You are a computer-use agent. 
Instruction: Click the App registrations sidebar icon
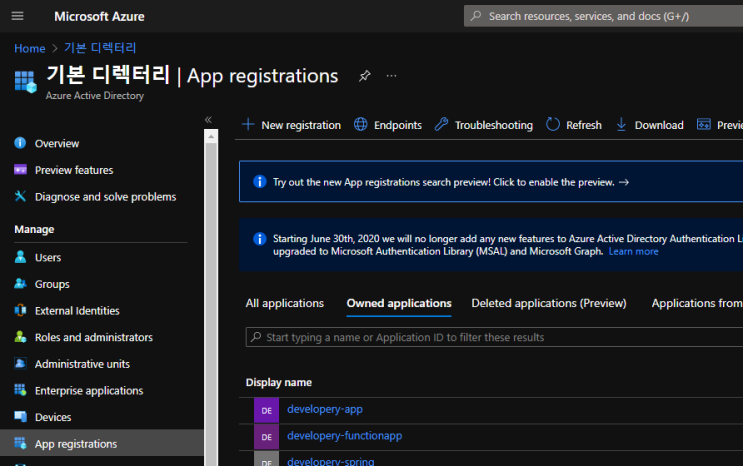[20, 443]
